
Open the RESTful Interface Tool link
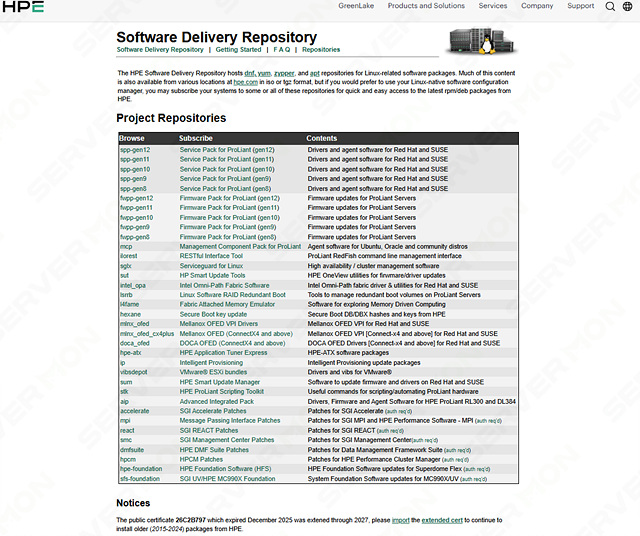[211, 256]
